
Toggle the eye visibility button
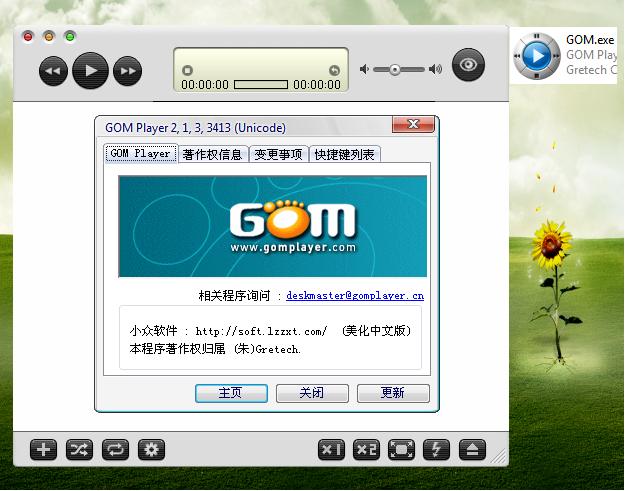coord(468,65)
